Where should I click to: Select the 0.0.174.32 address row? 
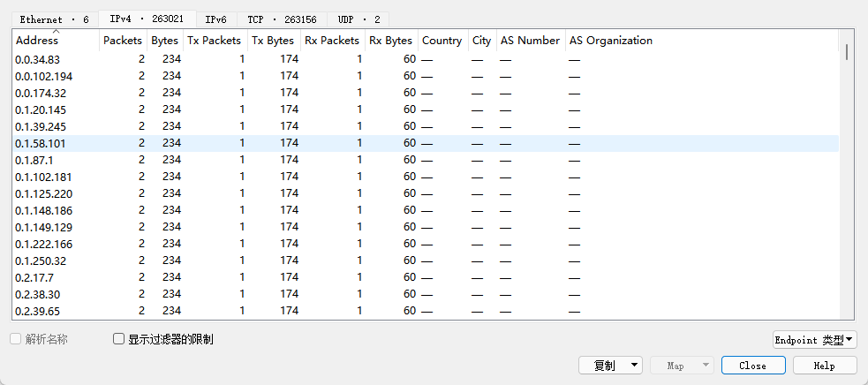(425, 93)
